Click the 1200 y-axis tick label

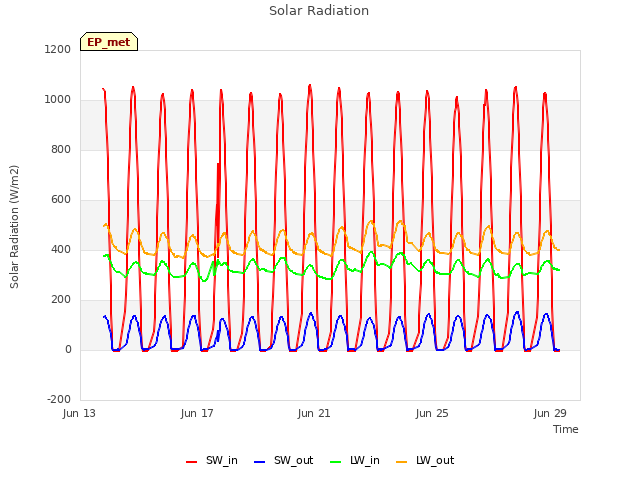[x=58, y=49]
